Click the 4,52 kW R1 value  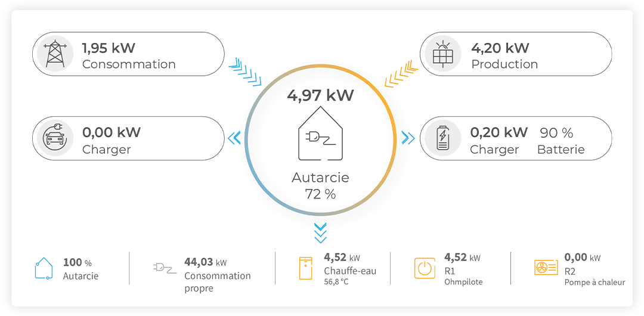click(463, 258)
